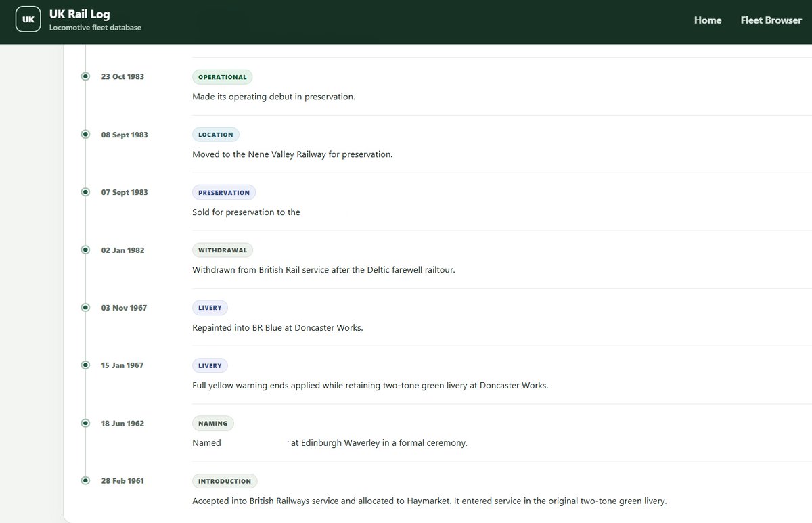Select the 08 Sept 1983 timeline marker

(x=85, y=134)
